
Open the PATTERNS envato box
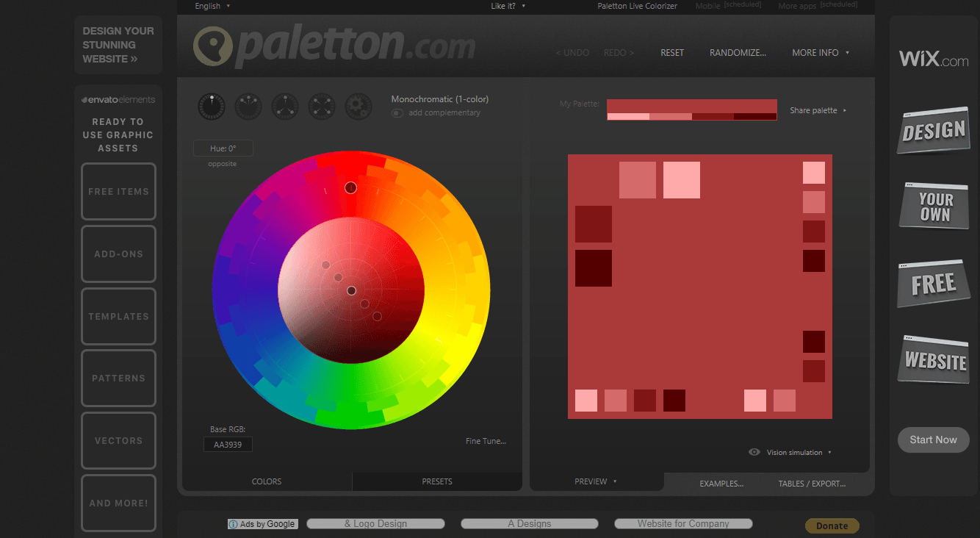[x=118, y=378]
